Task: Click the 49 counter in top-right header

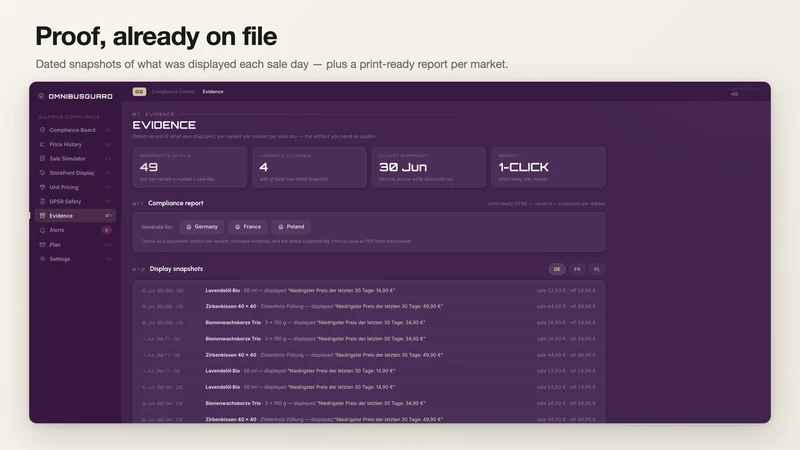Action: [734, 94]
